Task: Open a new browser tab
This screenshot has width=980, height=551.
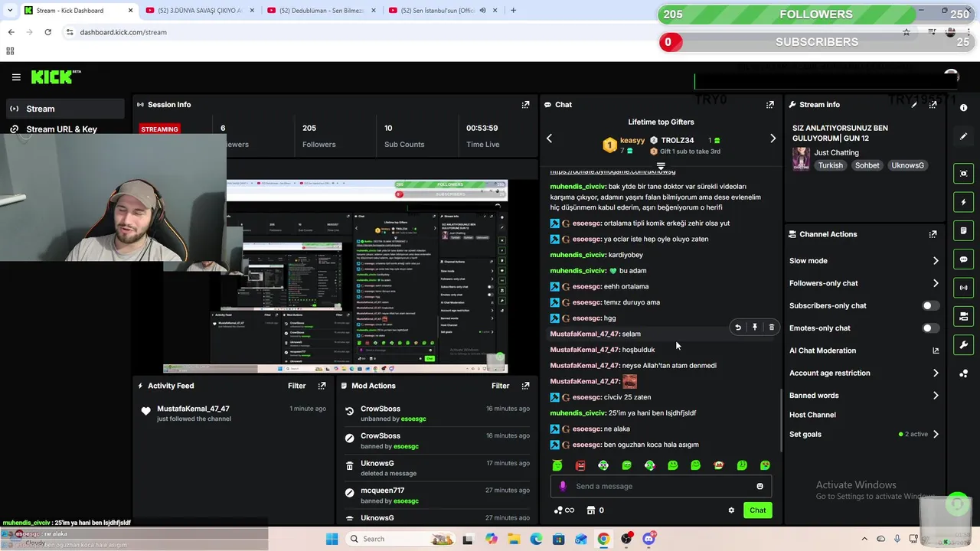Action: click(513, 10)
